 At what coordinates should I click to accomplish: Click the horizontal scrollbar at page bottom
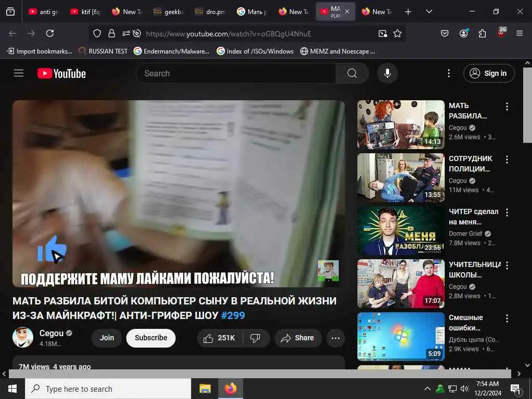260,374
